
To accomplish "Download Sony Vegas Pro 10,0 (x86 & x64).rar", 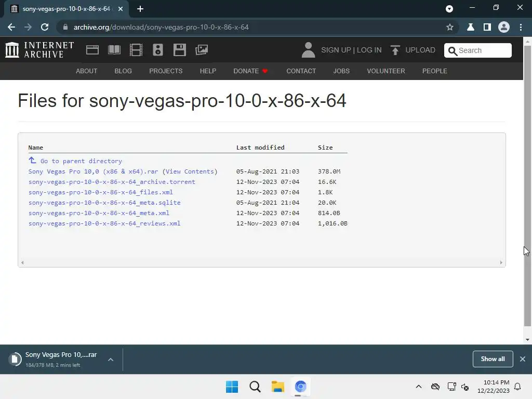I will coord(94,171).
